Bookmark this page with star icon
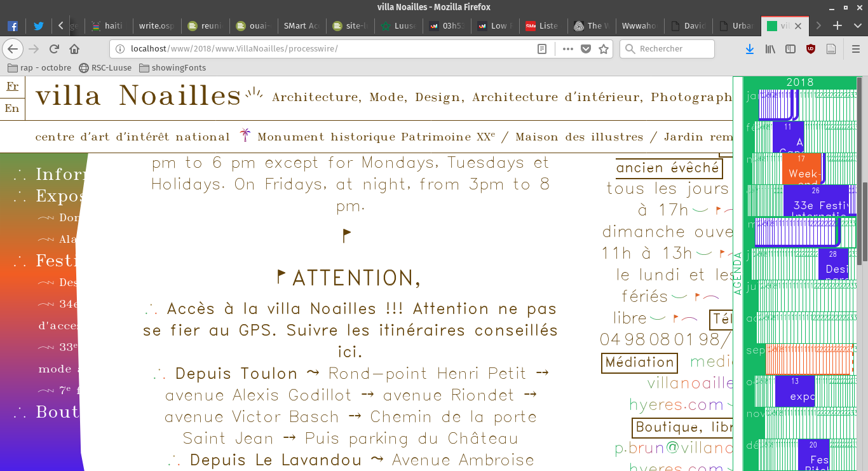 click(604, 49)
